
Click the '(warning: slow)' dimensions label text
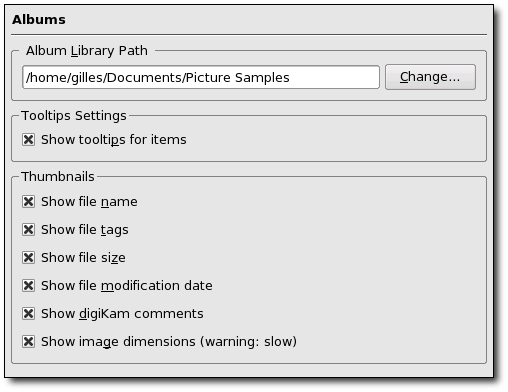point(248,342)
